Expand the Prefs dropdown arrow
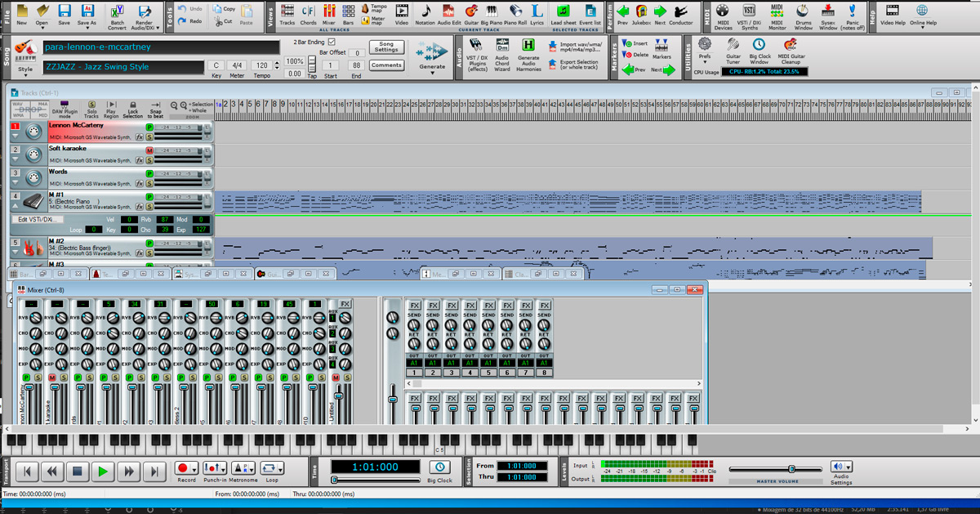Screen dimensions: 980x514 (704, 62)
